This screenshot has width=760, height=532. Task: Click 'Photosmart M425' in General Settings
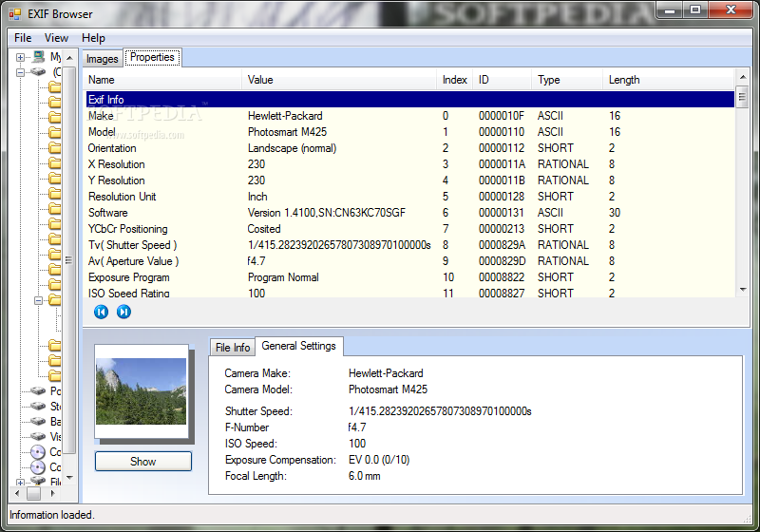pyautogui.click(x=388, y=389)
